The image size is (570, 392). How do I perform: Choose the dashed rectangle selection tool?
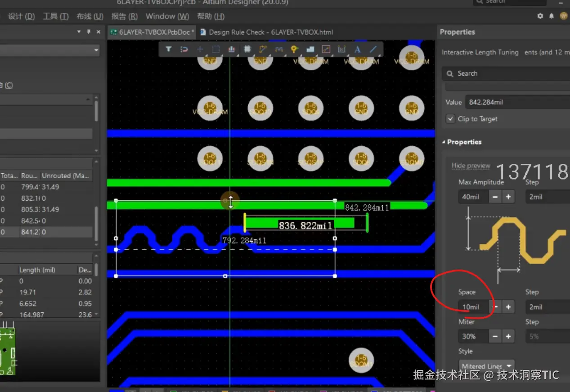[216, 49]
